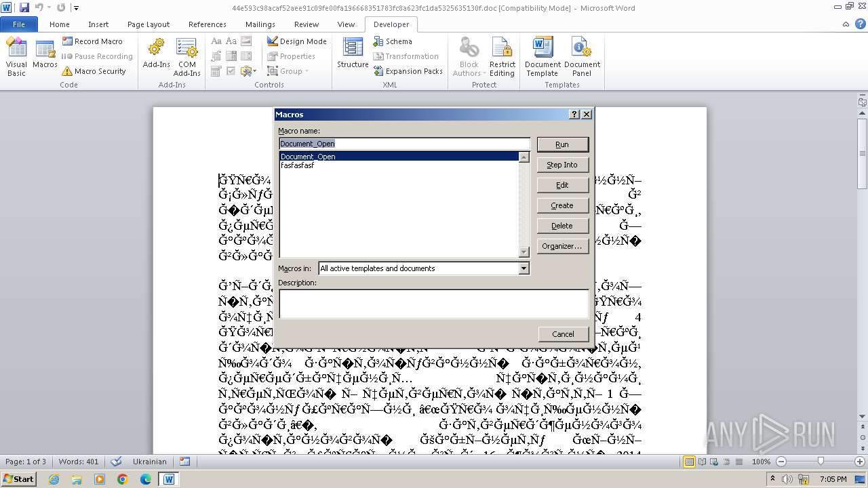
Task: Click the Macro name input field
Action: click(404, 144)
